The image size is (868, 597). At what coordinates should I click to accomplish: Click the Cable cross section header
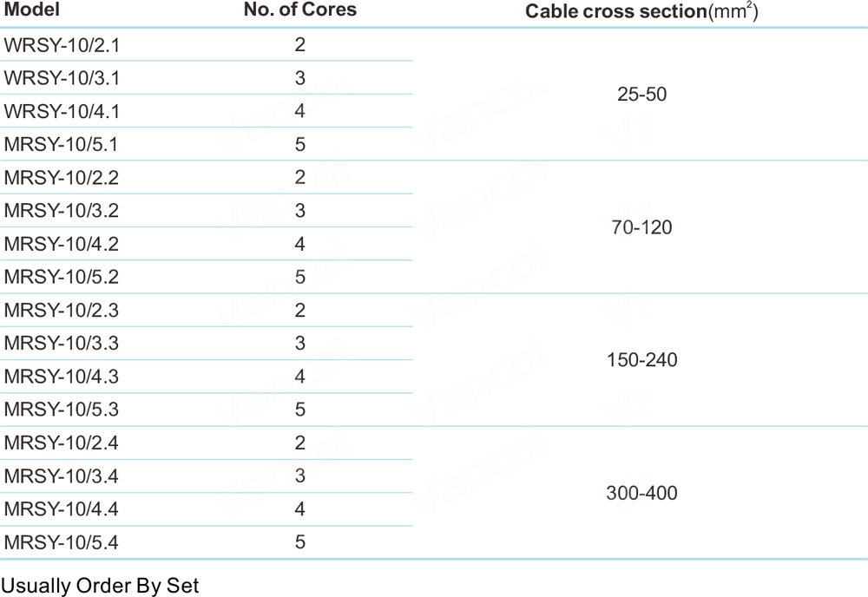pos(641,11)
